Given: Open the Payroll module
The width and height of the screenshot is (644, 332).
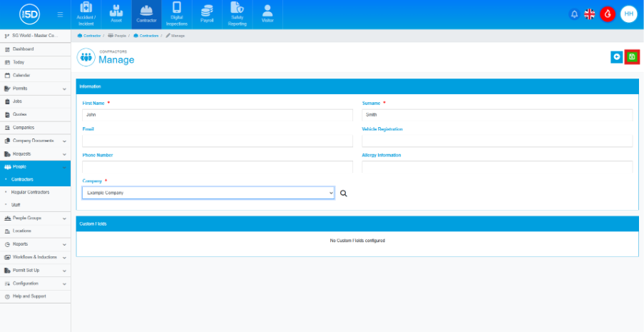Looking at the screenshot, I should click(207, 14).
